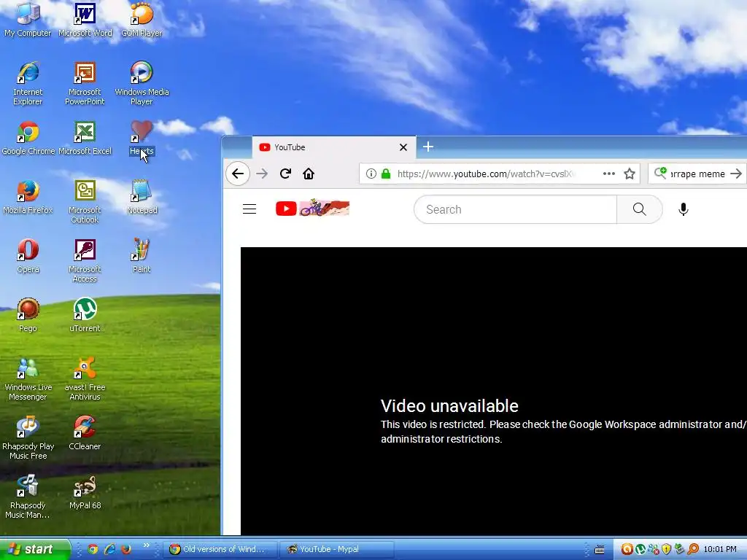Bookmark this page with the star
The height and width of the screenshot is (560, 747).
coord(630,174)
